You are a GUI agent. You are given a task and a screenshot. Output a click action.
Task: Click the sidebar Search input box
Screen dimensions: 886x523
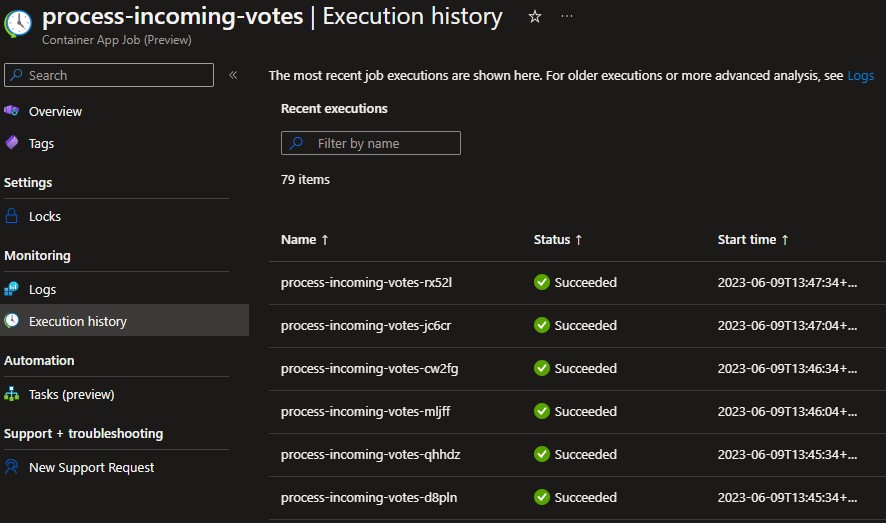(x=110, y=75)
